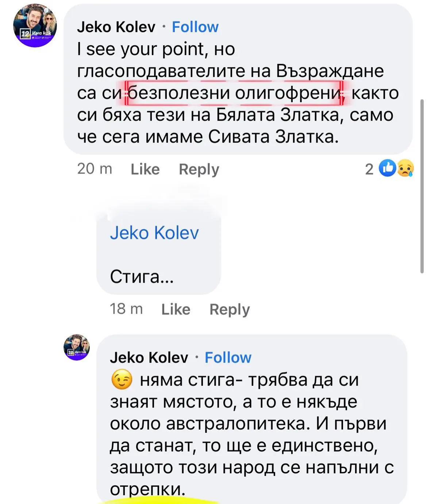Like the "Стига..." reply
This screenshot has width=427, height=504.
(176, 309)
